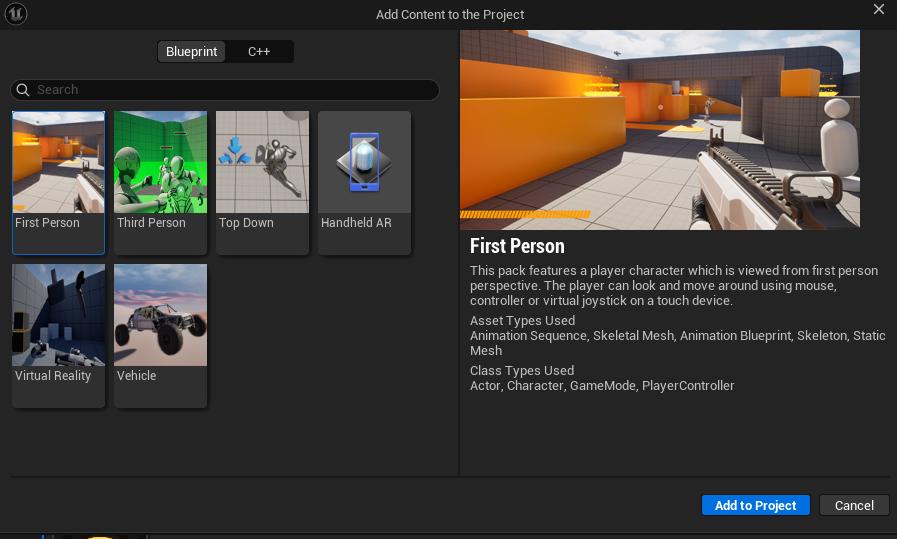Focus the Search input field
Image resolution: width=897 pixels, height=539 pixels.
pyautogui.click(x=225, y=90)
